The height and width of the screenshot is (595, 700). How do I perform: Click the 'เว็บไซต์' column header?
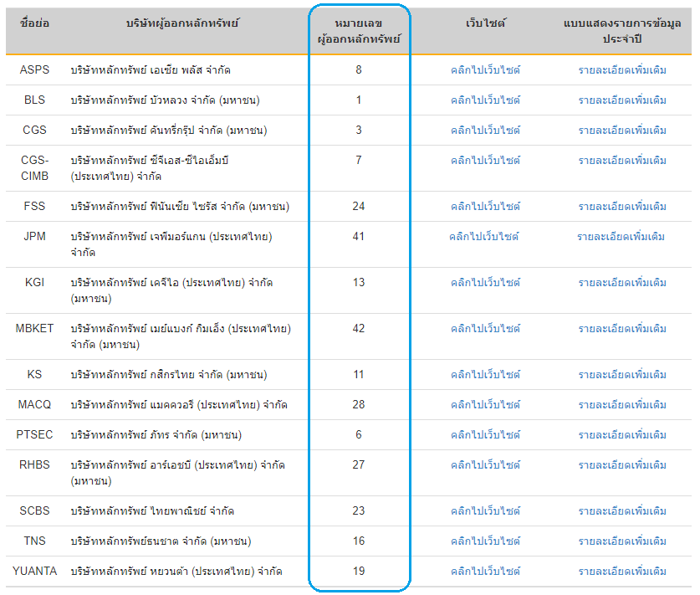point(485,23)
